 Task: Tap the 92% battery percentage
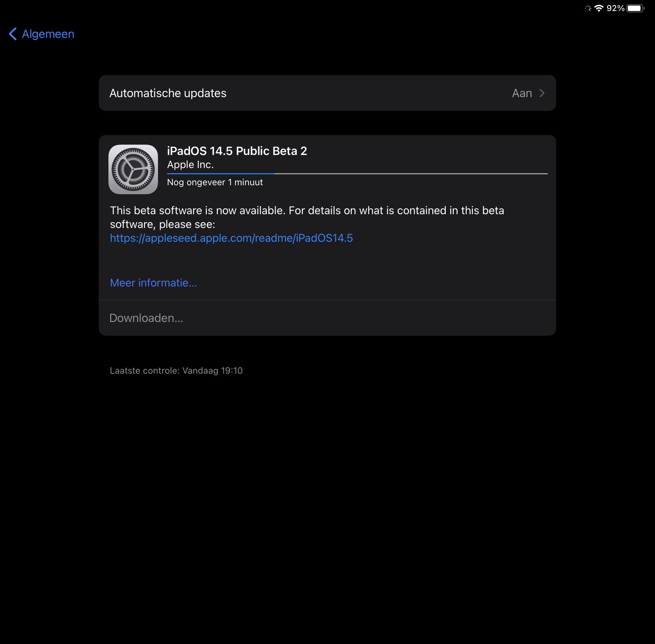point(615,8)
